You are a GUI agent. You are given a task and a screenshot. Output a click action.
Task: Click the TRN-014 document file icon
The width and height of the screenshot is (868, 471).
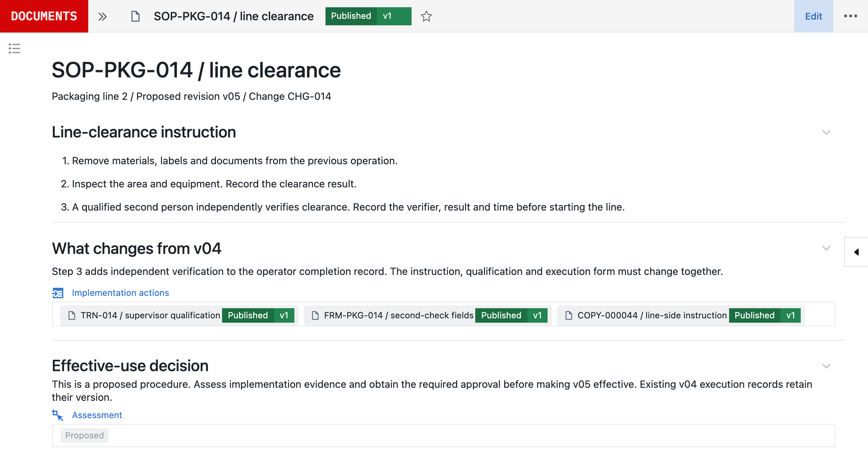[72, 315]
